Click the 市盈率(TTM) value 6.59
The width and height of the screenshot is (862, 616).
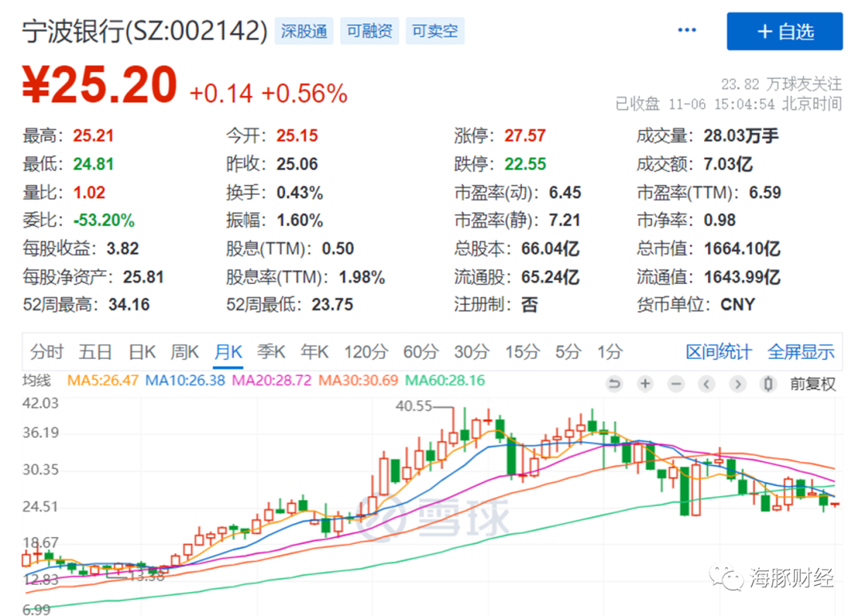coord(765,193)
